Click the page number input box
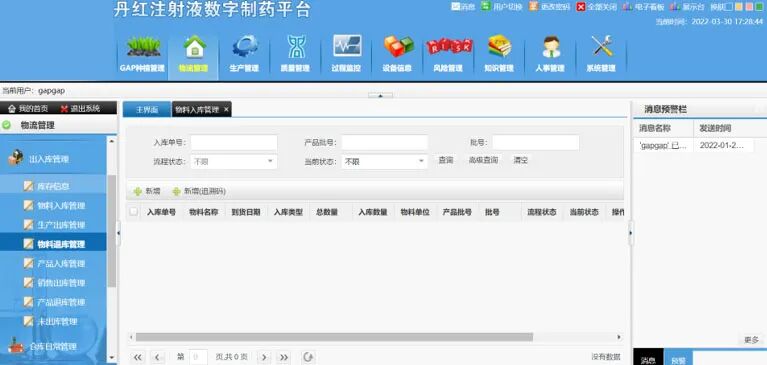The height and width of the screenshot is (365, 767). (x=198, y=357)
